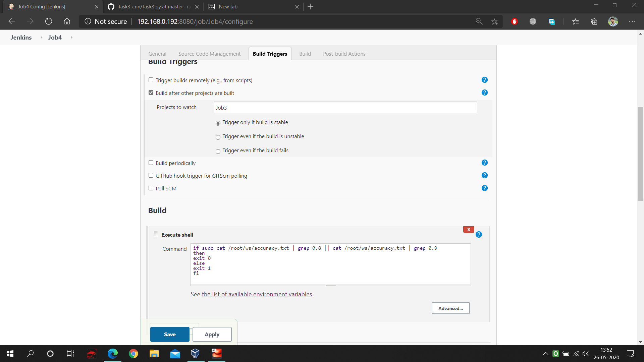Switch to Source Code Management tab
Viewport: 644px width, 362px height.
pos(209,54)
